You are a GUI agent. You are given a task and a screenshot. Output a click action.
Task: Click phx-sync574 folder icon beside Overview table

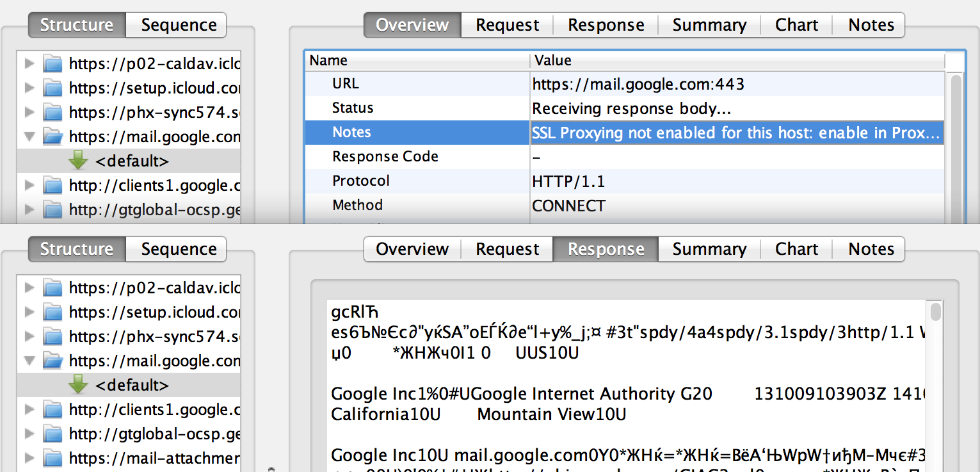pos(52,112)
